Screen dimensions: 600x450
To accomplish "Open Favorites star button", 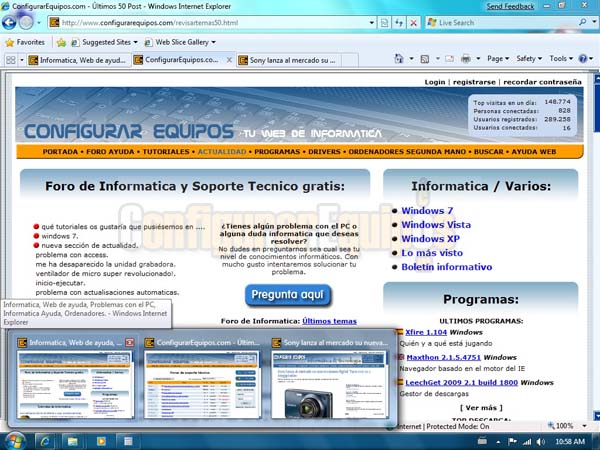I will (x=25, y=42).
